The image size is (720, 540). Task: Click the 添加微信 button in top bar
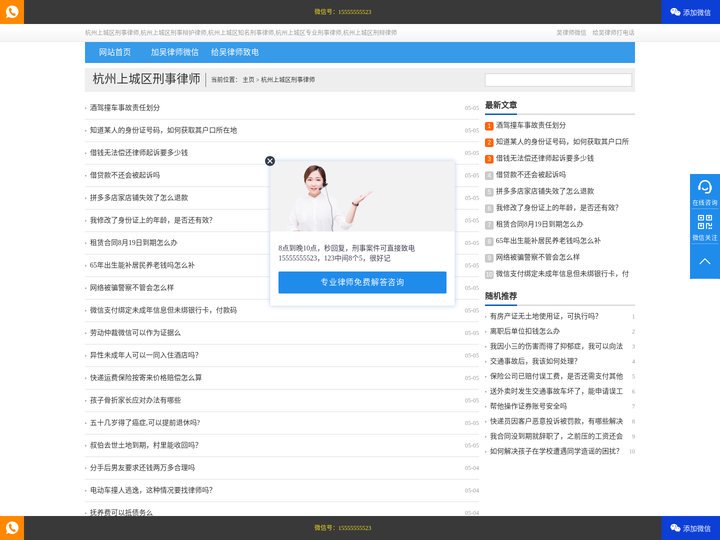pos(690,12)
